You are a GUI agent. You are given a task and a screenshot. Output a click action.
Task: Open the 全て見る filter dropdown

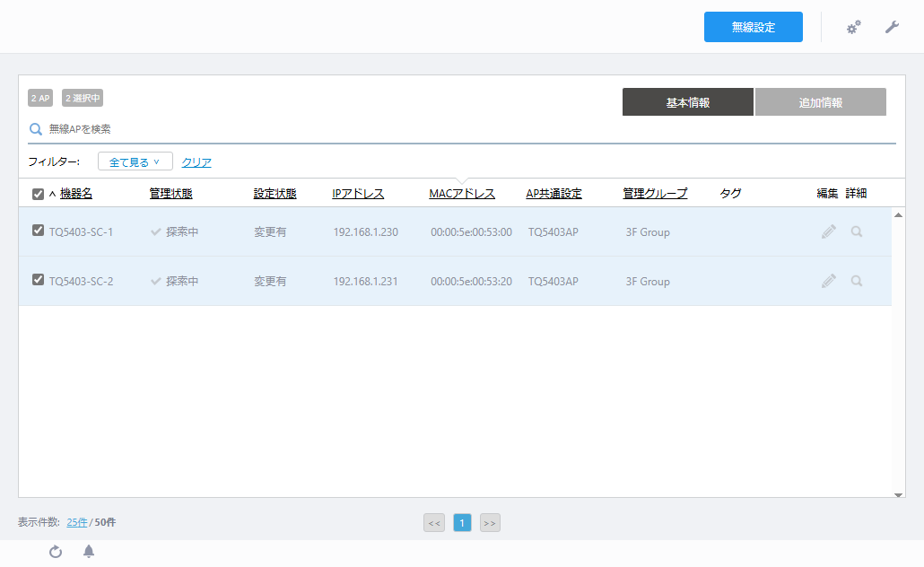pyautogui.click(x=135, y=161)
